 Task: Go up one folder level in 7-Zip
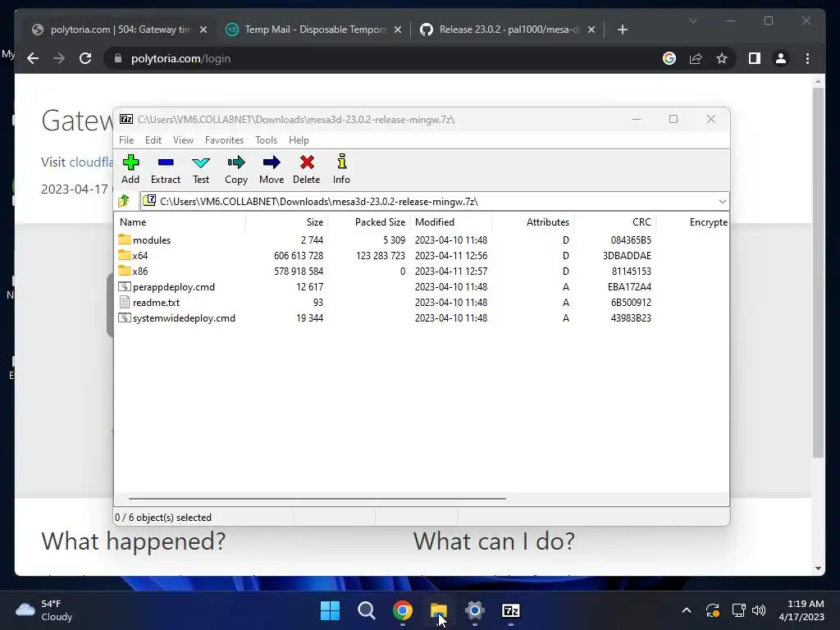[x=125, y=201]
